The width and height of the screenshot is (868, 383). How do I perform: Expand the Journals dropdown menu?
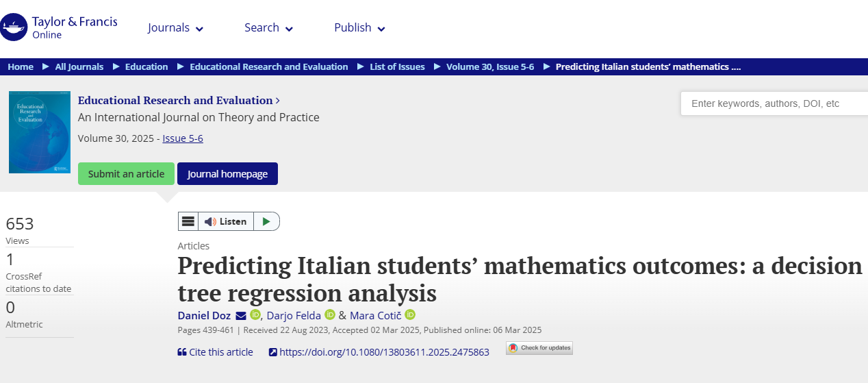coord(176,28)
